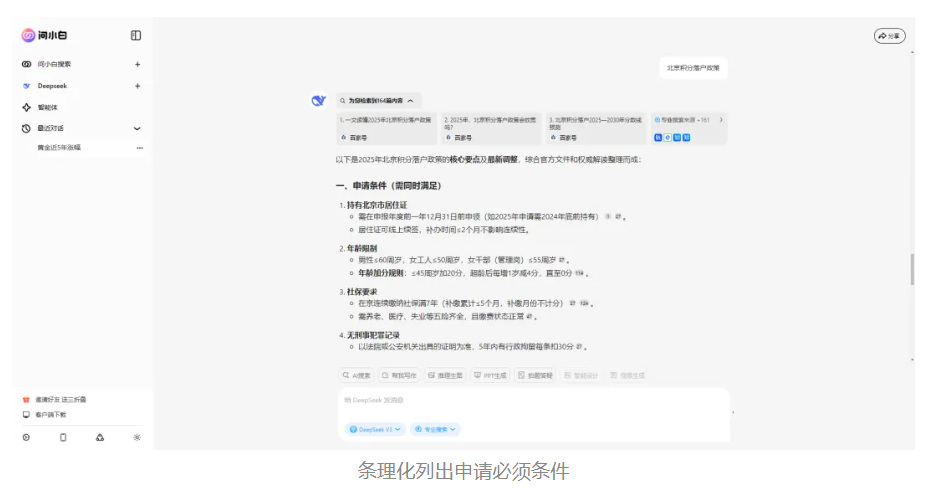Image resolution: width=925 pixels, height=491 pixels.
Task: Open the 智能体 agents section
Action: coord(48,107)
